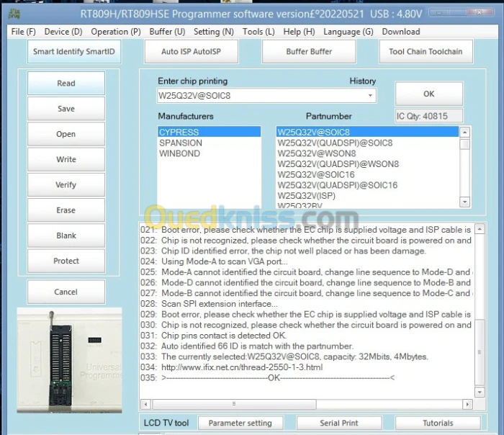The width and height of the screenshot is (504, 435).
Task: Click log panel scroll down arrow
Action: (480, 392)
